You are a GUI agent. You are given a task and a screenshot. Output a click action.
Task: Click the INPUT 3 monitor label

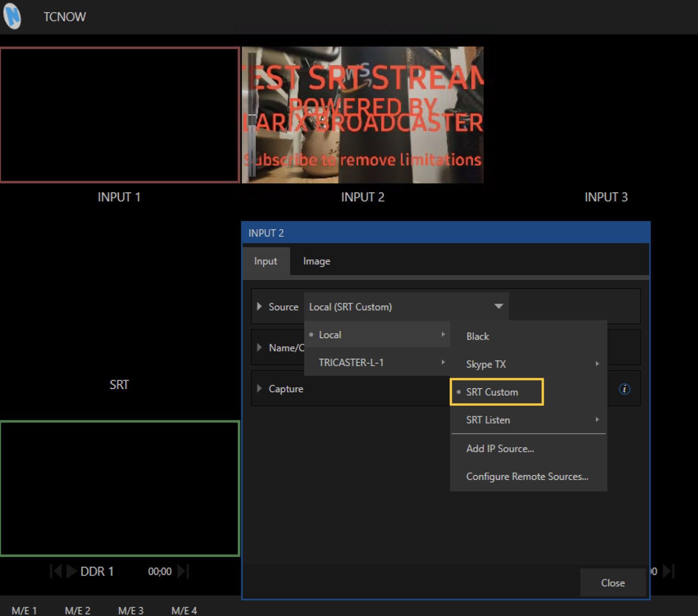(x=606, y=197)
